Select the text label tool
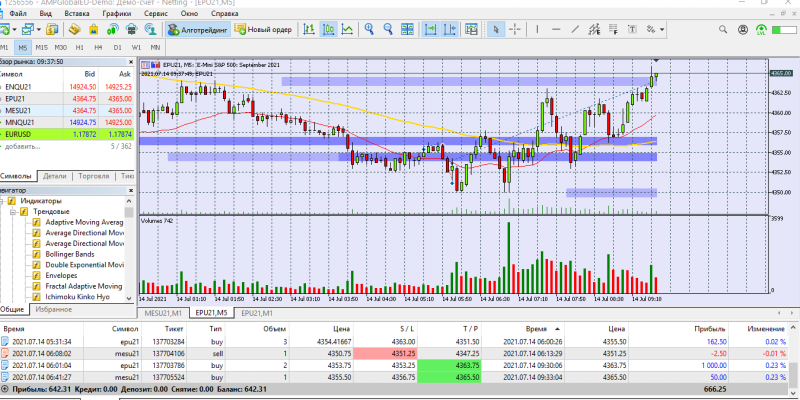The image size is (800, 400). pyautogui.click(x=632, y=30)
